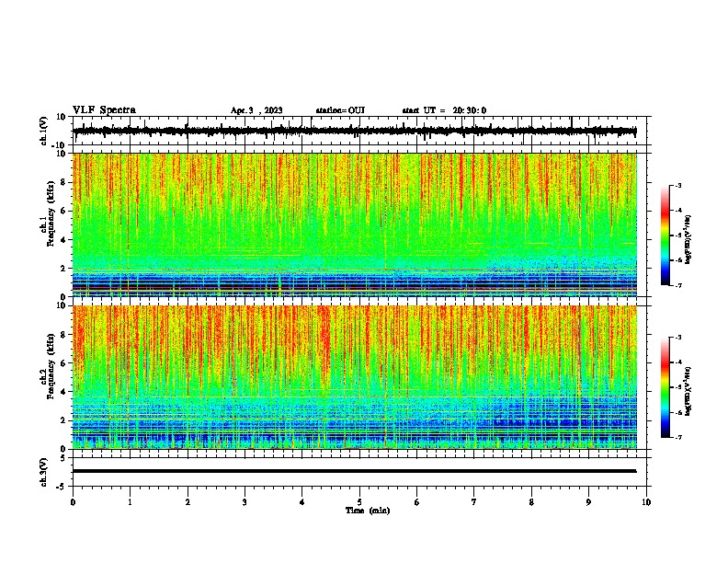728x563 pixels.
Task: Click the '-3' label on ch.1 color bar
Action: pyautogui.click(x=677, y=185)
